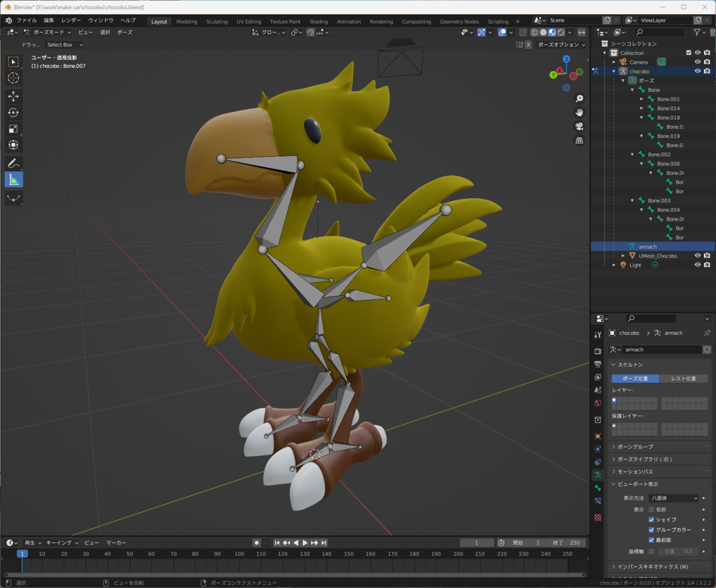This screenshot has height=588, width=716.
Task: Hide the Light object eye icon
Action: tap(698, 265)
